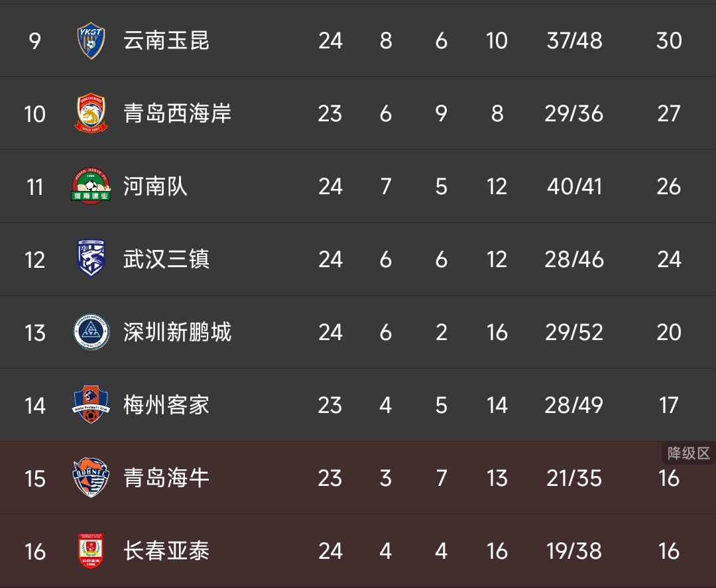Click the 云南玉昆 team crest icon

[91, 40]
